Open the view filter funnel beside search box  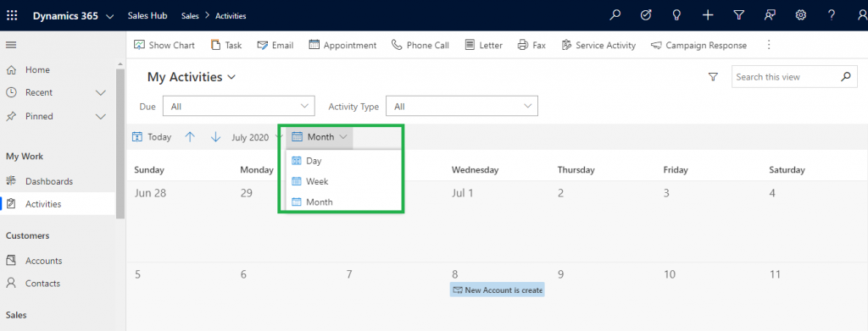(x=713, y=77)
